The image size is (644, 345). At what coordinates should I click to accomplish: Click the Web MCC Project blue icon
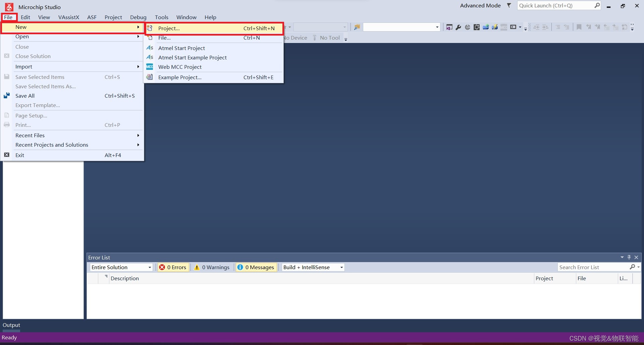[150, 67]
